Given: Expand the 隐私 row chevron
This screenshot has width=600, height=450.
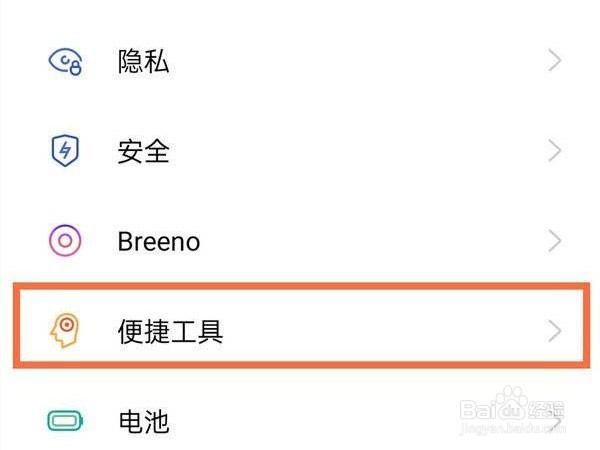Looking at the screenshot, I should point(555,62).
